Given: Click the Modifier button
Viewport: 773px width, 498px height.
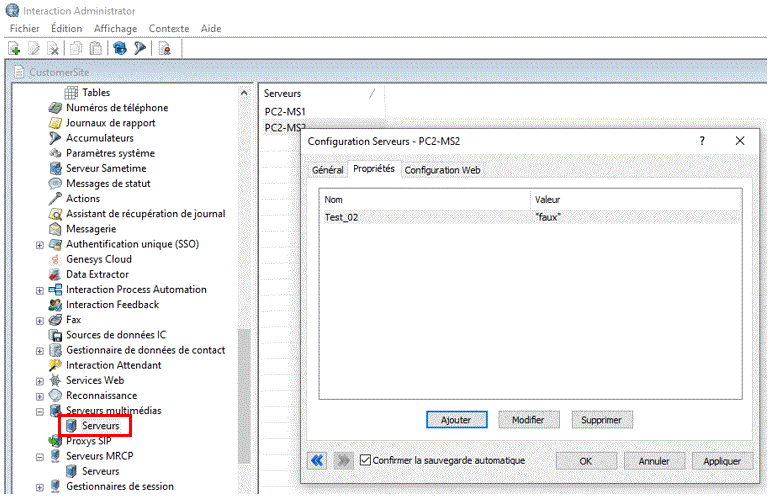Looking at the screenshot, I should pyautogui.click(x=528, y=420).
